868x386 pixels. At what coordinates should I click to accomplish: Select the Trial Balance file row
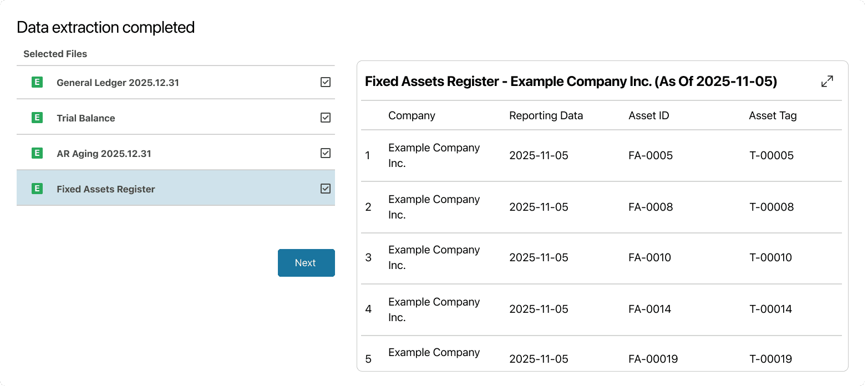[x=86, y=118]
